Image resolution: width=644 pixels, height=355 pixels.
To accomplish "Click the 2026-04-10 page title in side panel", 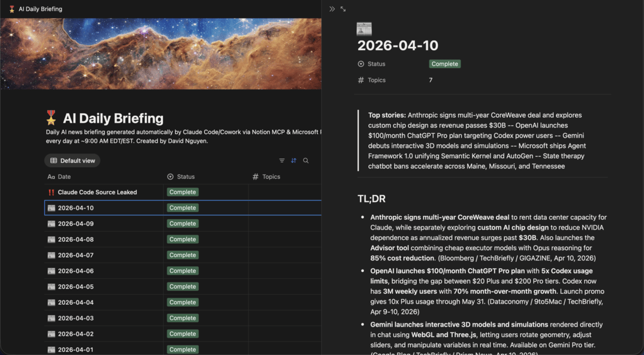I will click(x=397, y=45).
